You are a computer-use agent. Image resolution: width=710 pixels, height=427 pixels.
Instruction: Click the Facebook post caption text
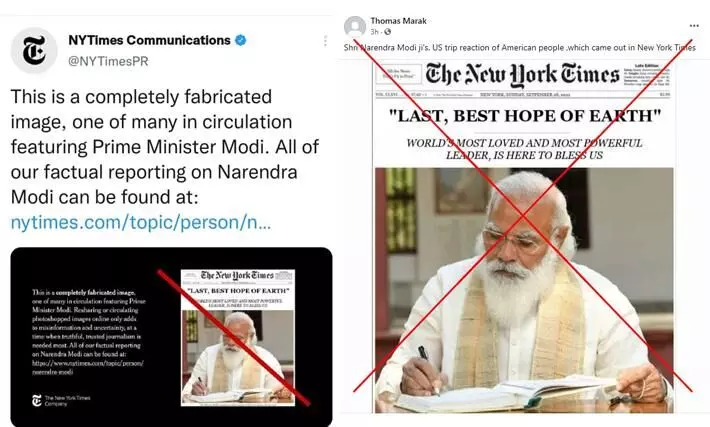coord(519,47)
